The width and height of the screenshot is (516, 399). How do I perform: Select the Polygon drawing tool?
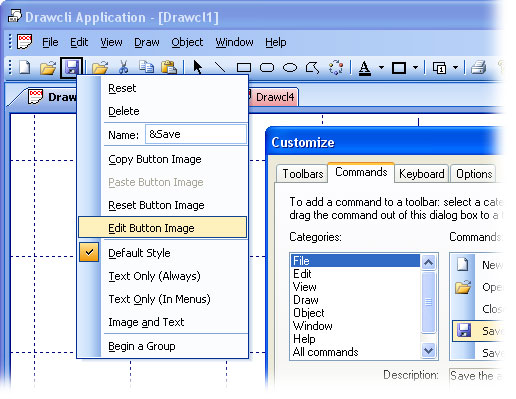[x=313, y=68]
